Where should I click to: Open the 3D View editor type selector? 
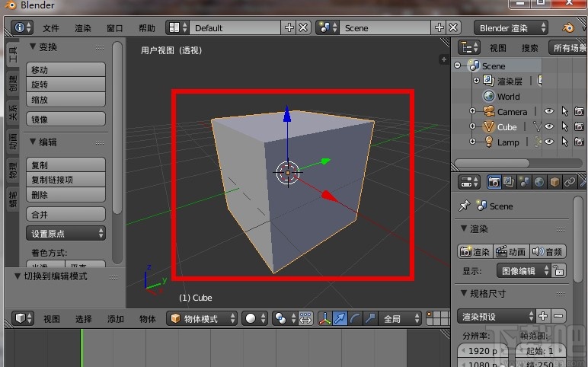23,318
